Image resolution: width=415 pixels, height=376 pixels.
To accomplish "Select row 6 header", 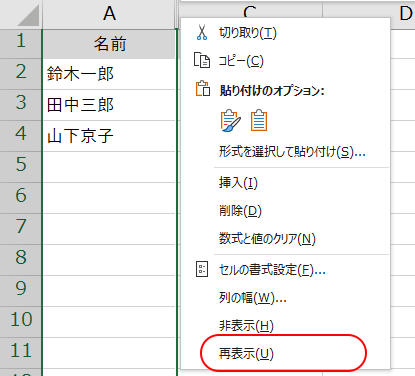I will coord(21,198).
